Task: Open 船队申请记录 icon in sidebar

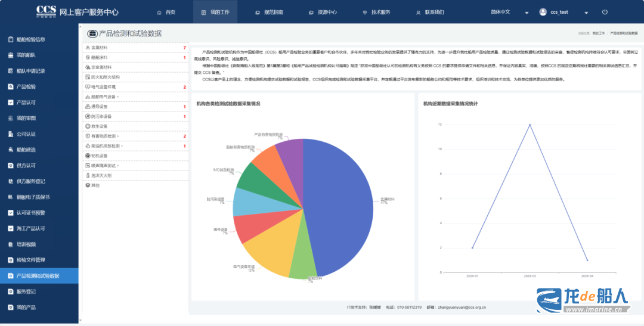Action: pyautogui.click(x=11, y=71)
